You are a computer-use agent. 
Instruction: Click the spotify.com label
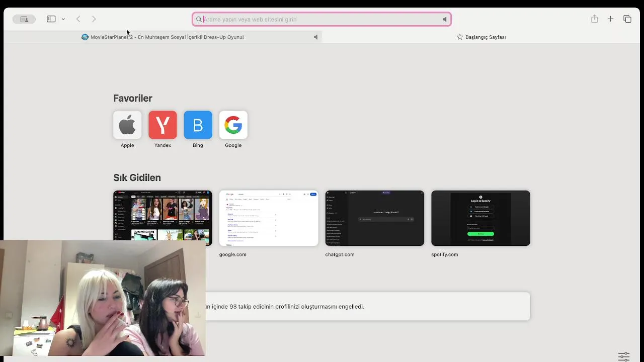pyautogui.click(x=445, y=254)
